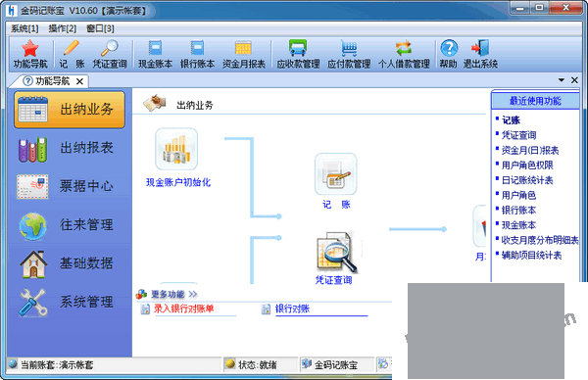588x380 pixels.
Task: Click 现金账户初始化 icon in workflow
Action: pos(176,149)
